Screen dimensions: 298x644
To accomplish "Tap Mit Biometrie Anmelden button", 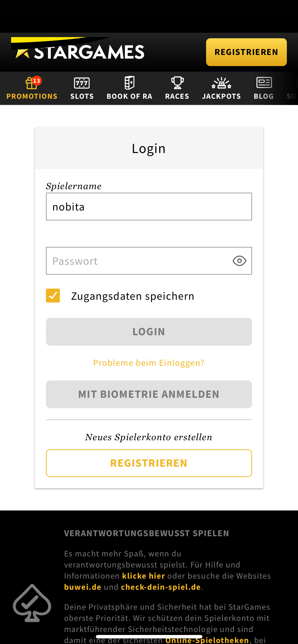I will pyautogui.click(x=149, y=394).
